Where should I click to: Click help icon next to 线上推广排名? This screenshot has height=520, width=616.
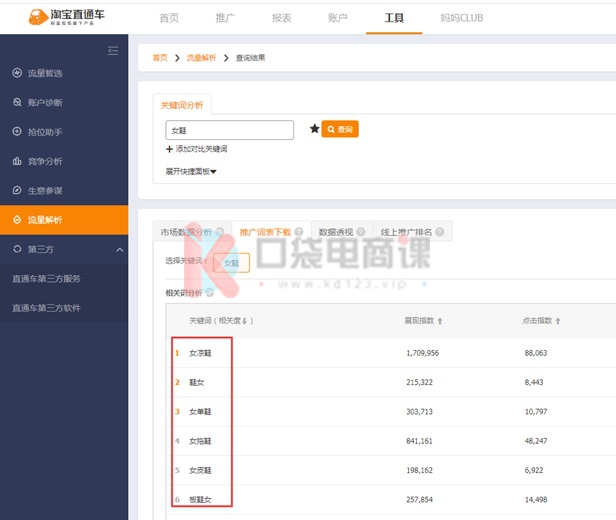click(440, 232)
